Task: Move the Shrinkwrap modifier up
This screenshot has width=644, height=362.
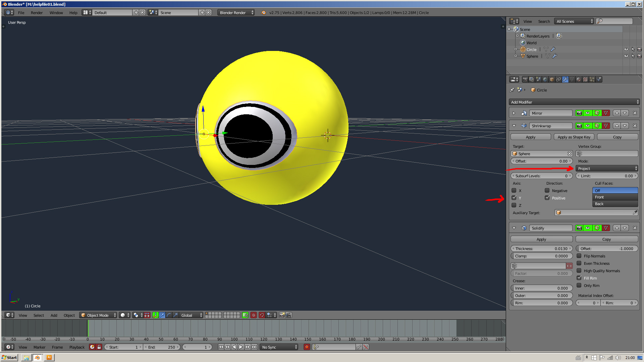Action: (x=617, y=126)
